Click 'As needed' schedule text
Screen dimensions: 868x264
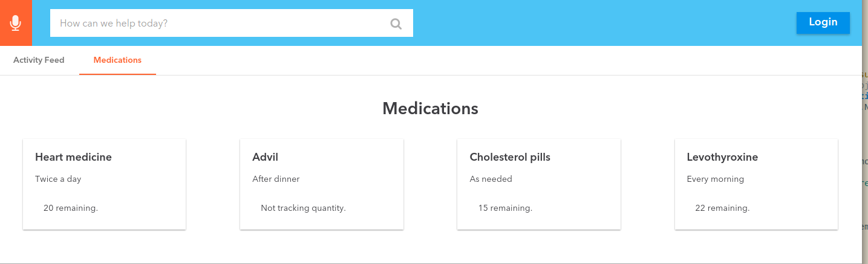point(491,179)
